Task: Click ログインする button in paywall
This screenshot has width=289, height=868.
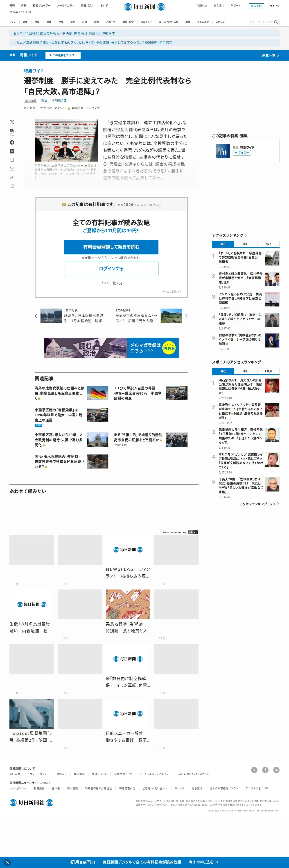Action: 111,269
